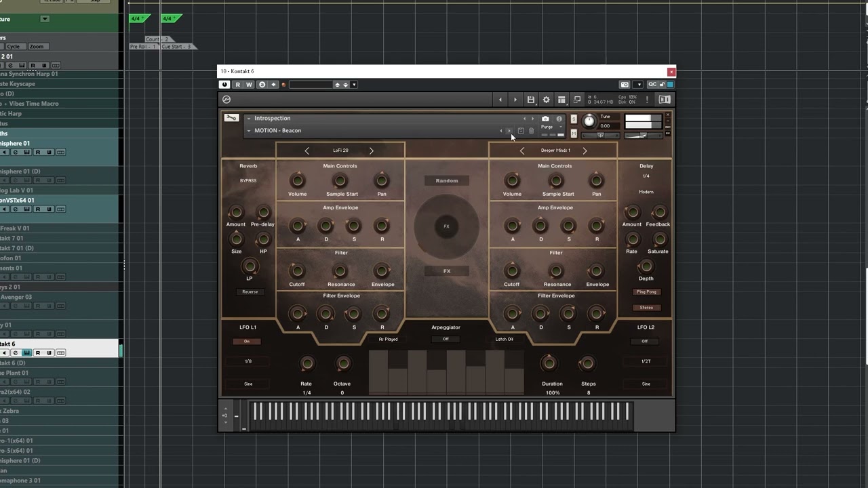Open the plugin preset dropdown arrow
The image size is (868, 488).
(354, 85)
